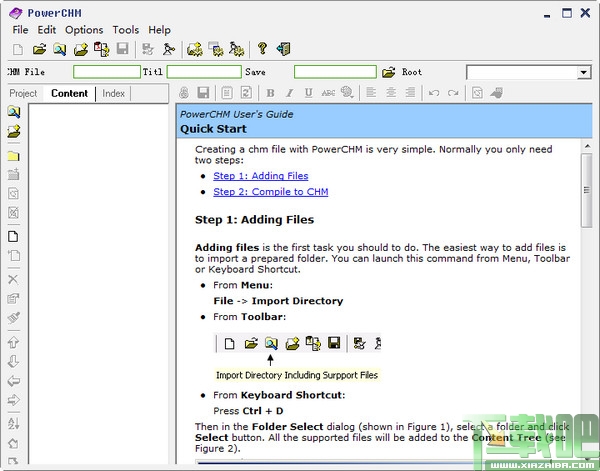Click the compile icon after the first toolbar separator
This screenshot has width=600, height=471.
(x=148, y=49)
